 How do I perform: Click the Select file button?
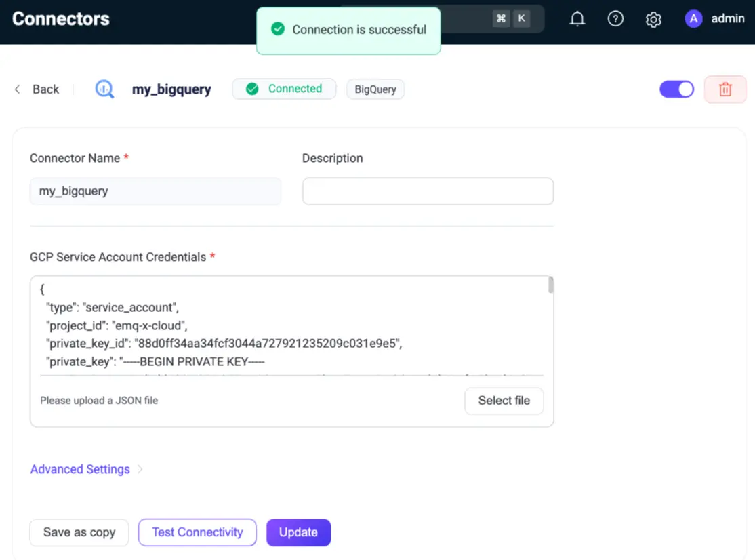tap(504, 401)
